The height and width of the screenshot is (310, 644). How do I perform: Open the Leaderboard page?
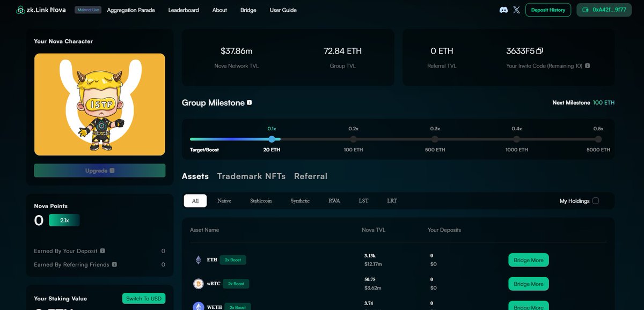click(184, 10)
